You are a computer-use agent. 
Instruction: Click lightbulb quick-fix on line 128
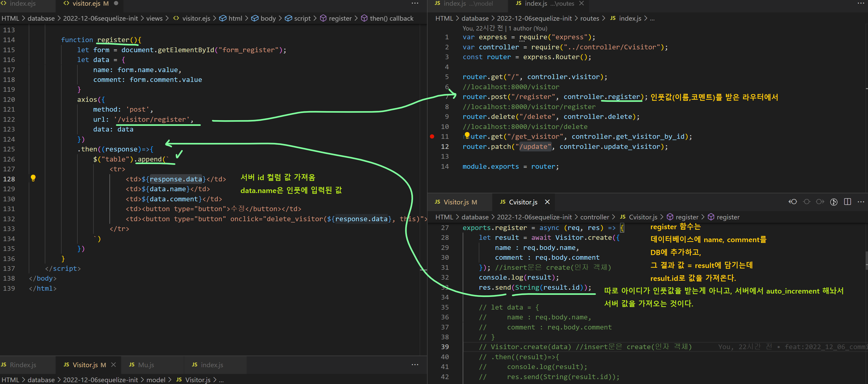click(33, 178)
